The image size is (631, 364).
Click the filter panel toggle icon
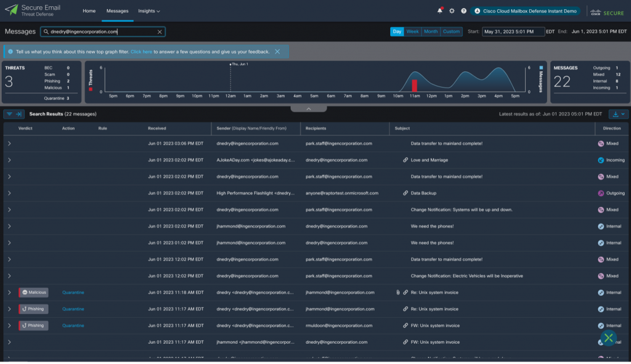[14, 114]
